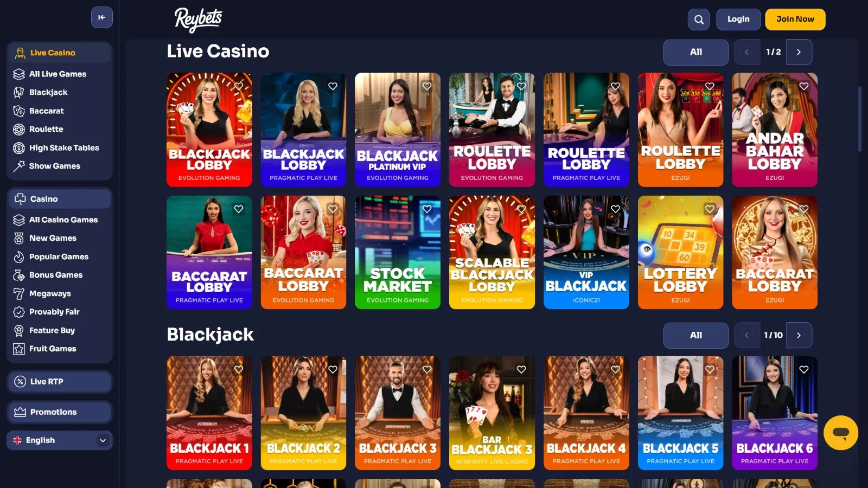Collapse the sidebar with the arrow icon
The width and height of the screenshot is (868, 488).
click(102, 17)
